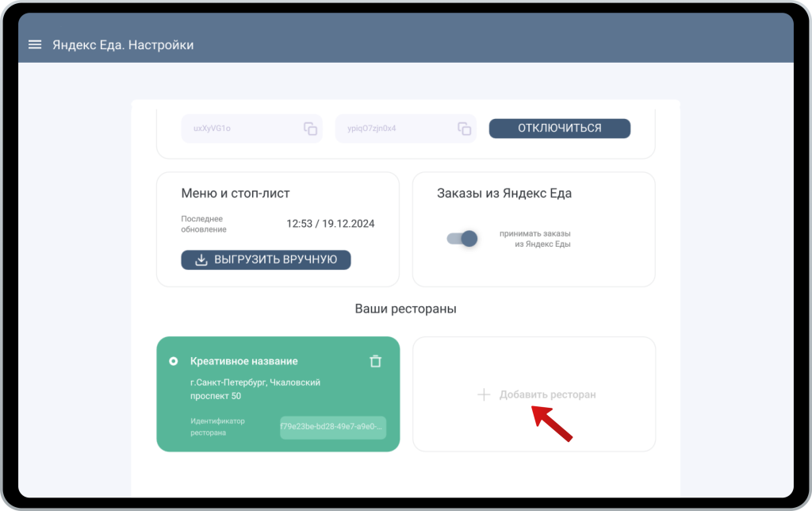Screen dimensions: 812x511
Task: Click the ОТКЛЮЧИТЬСЯ button
Action: coord(560,129)
